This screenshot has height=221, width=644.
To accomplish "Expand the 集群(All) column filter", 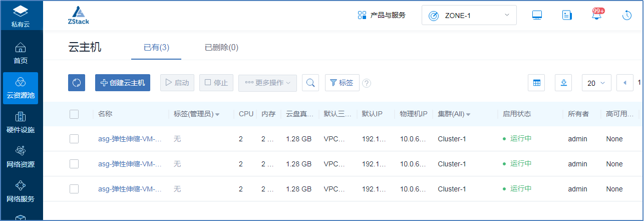I will (468, 114).
